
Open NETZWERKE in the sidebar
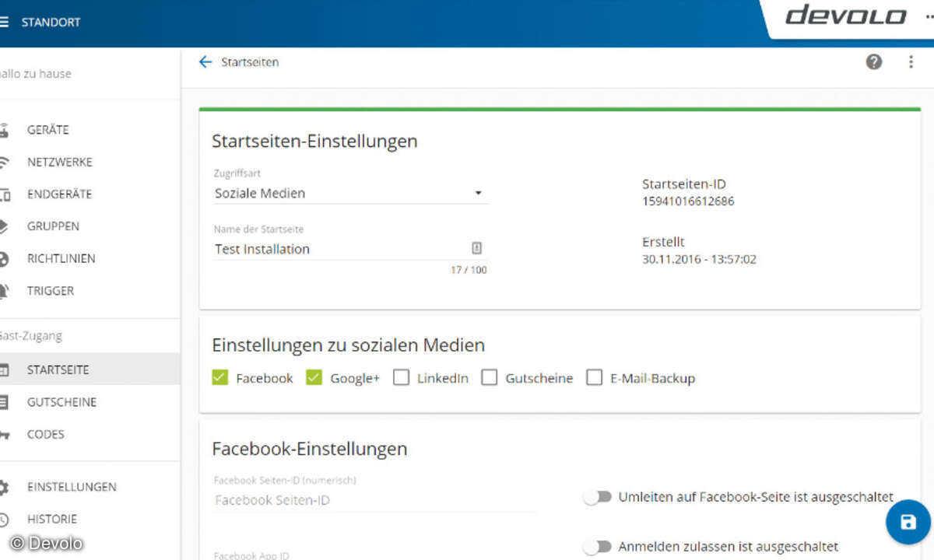click(x=60, y=163)
